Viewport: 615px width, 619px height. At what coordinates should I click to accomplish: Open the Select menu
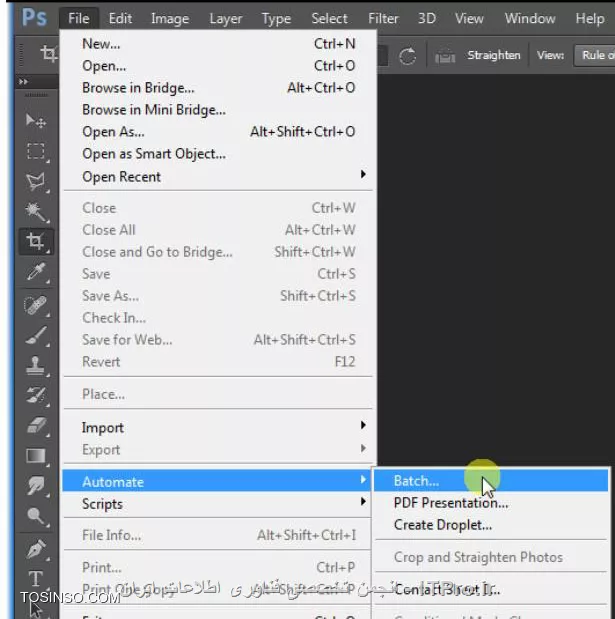pyautogui.click(x=329, y=19)
